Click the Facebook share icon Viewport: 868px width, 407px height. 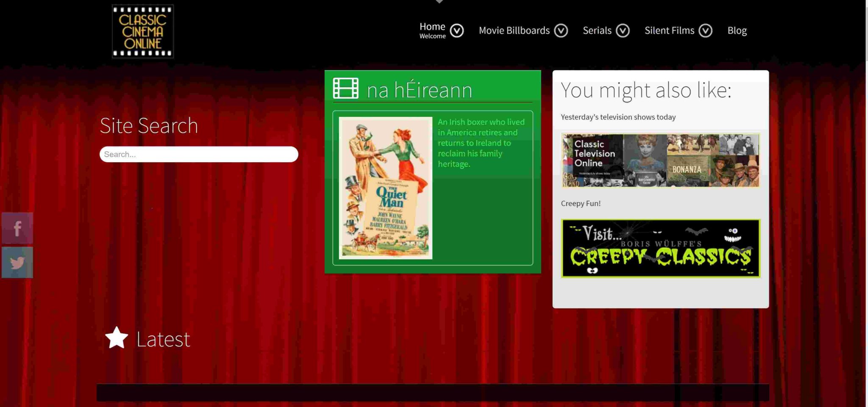[x=17, y=229]
